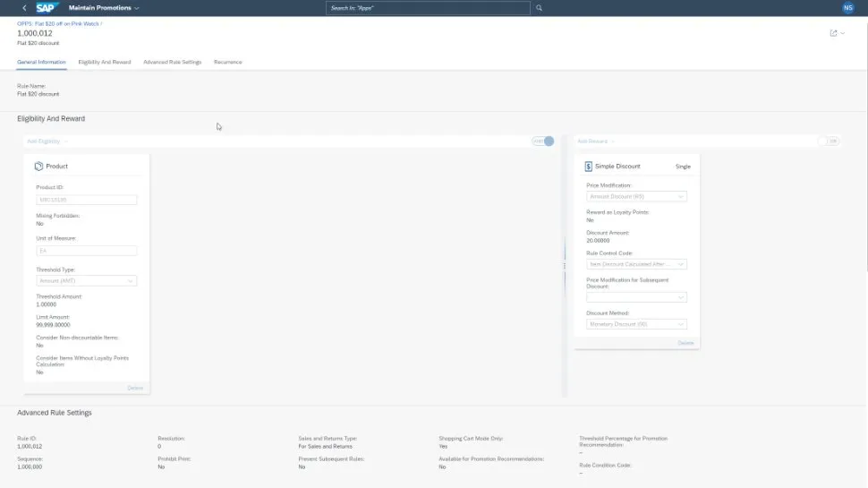Image resolution: width=868 pixels, height=488 pixels.
Task: Toggle the reward OR switch
Action: [830, 141]
